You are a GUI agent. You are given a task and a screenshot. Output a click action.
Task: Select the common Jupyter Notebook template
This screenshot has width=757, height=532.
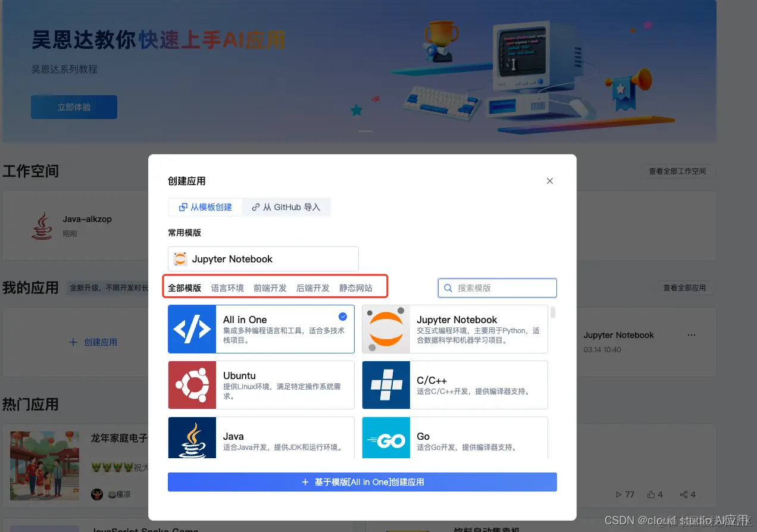click(263, 259)
